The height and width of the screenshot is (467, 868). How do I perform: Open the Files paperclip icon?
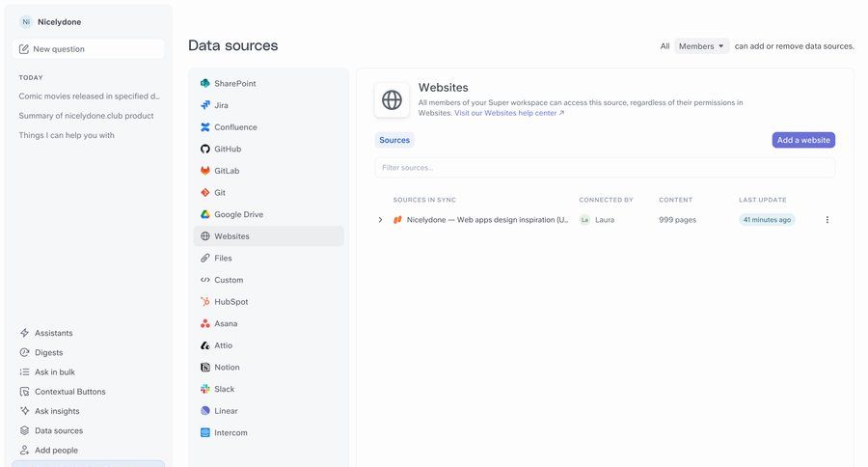coord(204,259)
